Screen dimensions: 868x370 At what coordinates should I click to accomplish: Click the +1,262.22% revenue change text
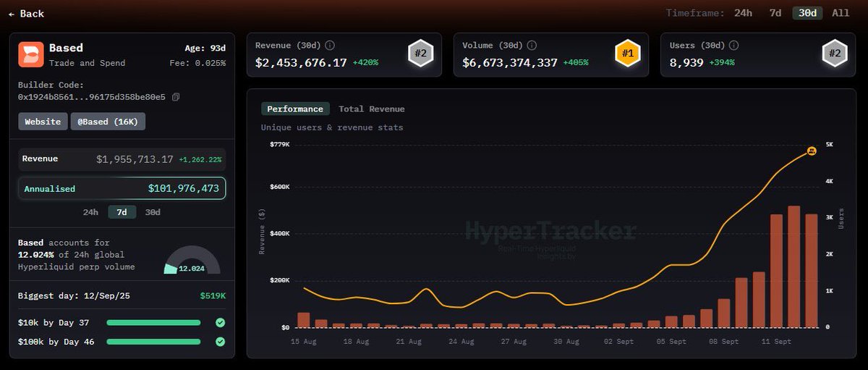point(200,159)
